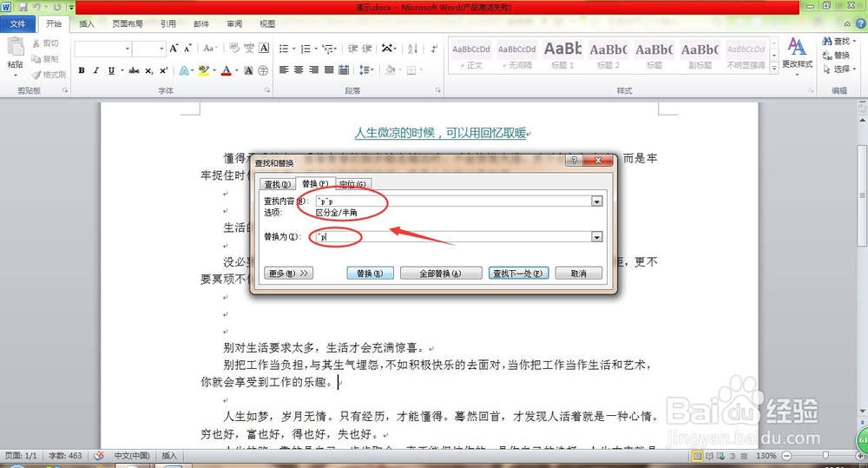The image size is (868, 468).
Task: Click the Clear Formatting icon
Action: [x=234, y=48]
